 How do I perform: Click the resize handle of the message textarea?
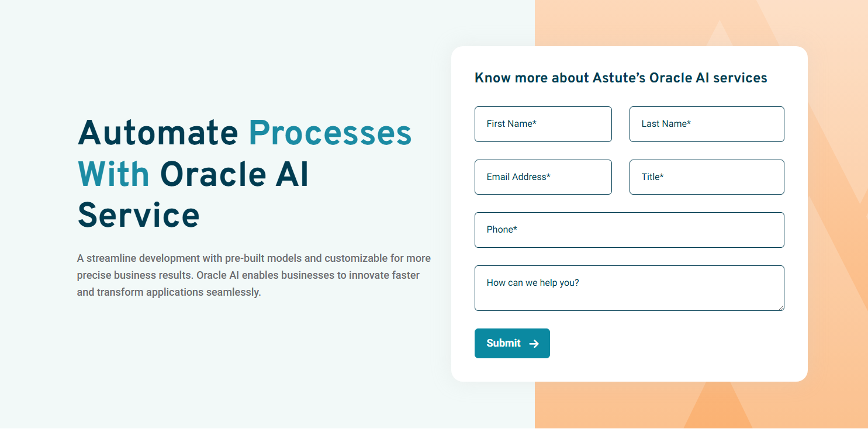pos(781,307)
